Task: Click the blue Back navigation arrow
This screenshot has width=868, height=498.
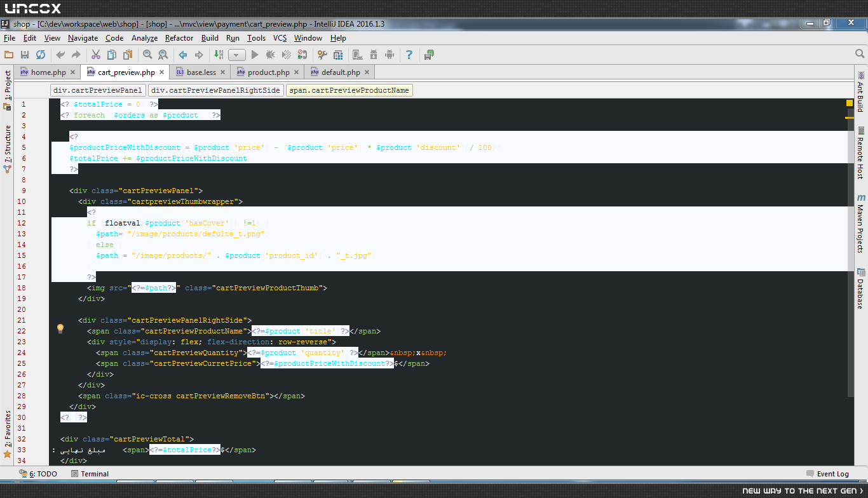Action: click(183, 55)
